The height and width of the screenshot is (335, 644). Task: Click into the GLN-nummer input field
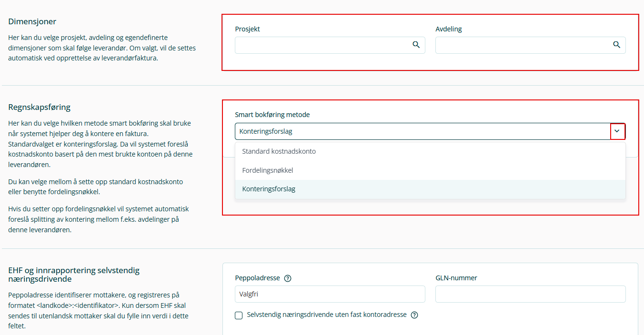pos(530,294)
